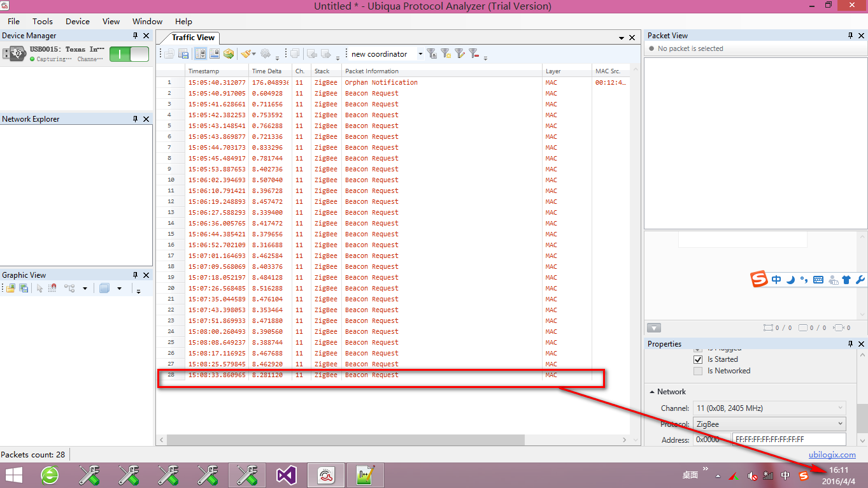Open the Help menu
The height and width of the screenshot is (488, 868).
click(x=183, y=21)
